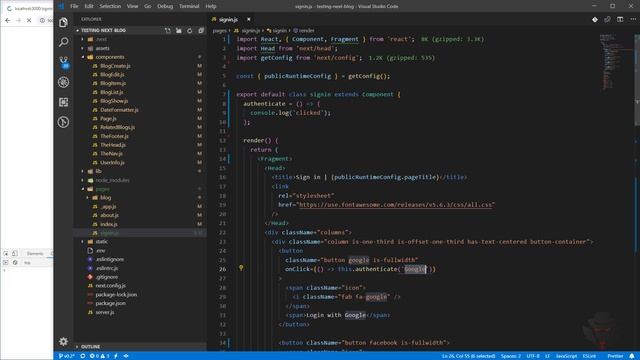The height and width of the screenshot is (360, 640).
Task: Open the Extensions view in activity bar
Action: point(63,102)
